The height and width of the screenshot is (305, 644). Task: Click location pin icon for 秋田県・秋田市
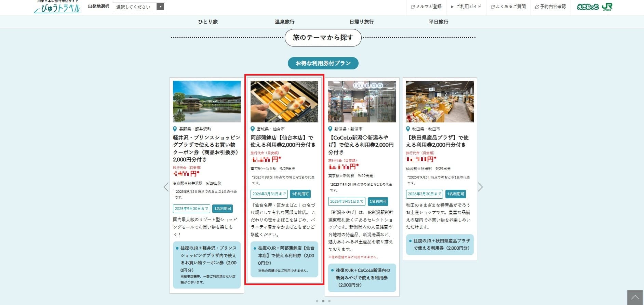(408, 129)
